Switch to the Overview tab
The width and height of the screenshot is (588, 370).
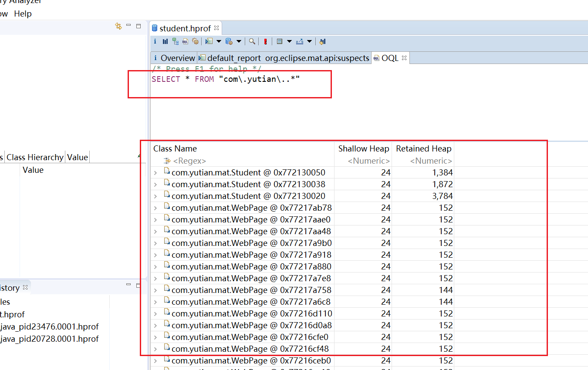(x=174, y=58)
